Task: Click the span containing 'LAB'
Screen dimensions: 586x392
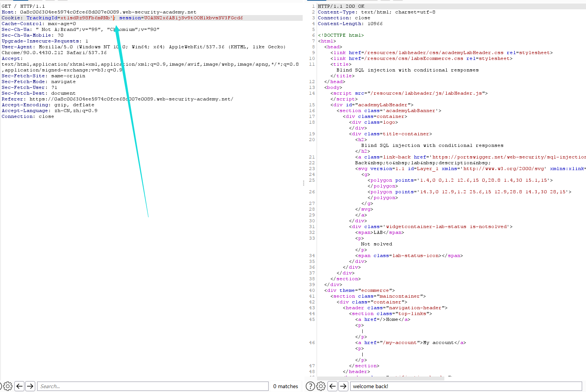Action: (x=380, y=232)
